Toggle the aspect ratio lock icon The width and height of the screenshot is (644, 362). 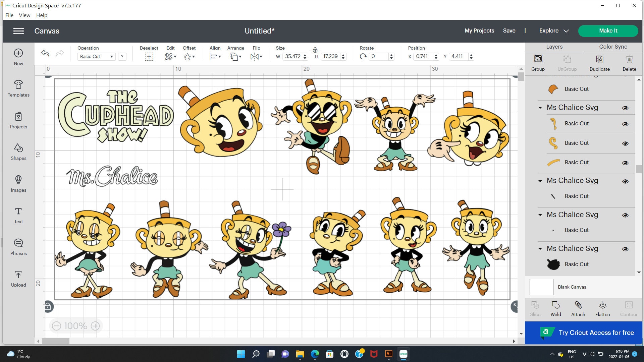pos(315,50)
